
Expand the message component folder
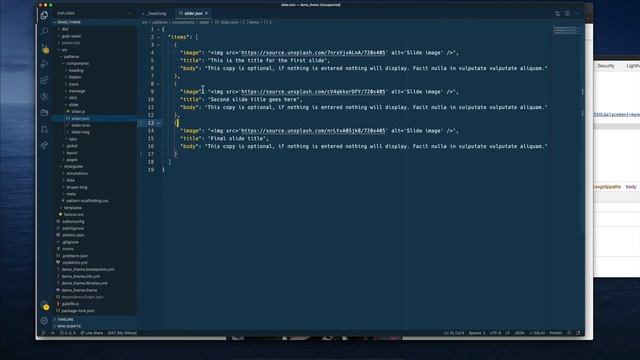coord(77,91)
